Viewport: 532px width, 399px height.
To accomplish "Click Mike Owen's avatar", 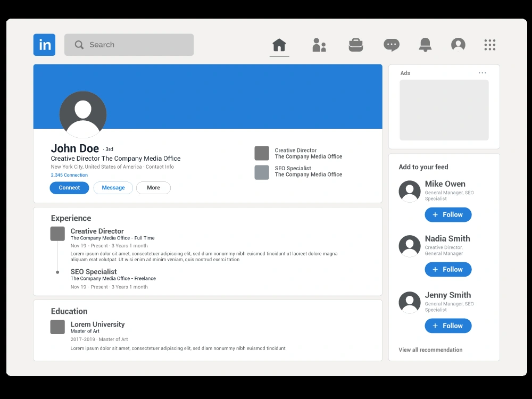I will [410, 192].
